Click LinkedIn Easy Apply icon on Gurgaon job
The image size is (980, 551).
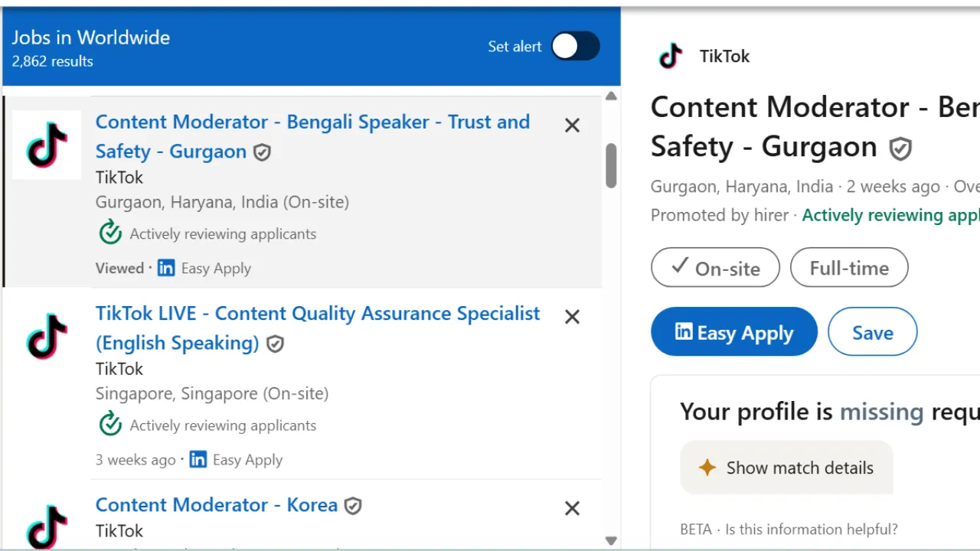click(x=166, y=268)
